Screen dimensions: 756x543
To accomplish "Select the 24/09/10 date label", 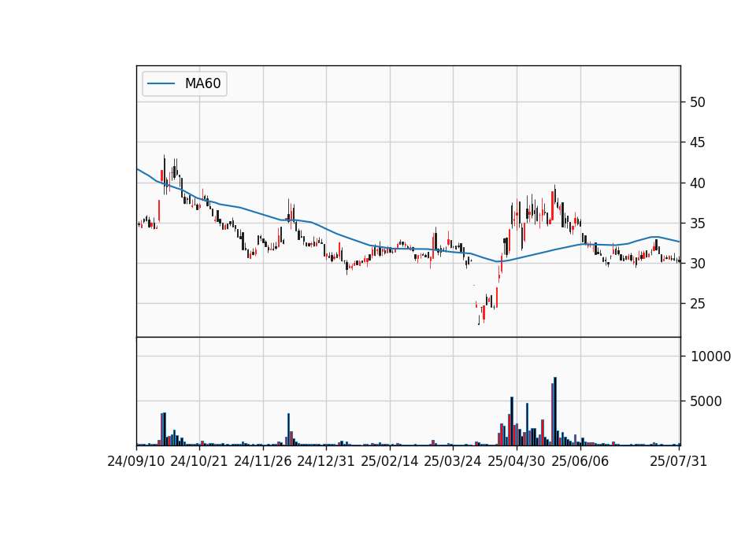I will click(136, 461).
